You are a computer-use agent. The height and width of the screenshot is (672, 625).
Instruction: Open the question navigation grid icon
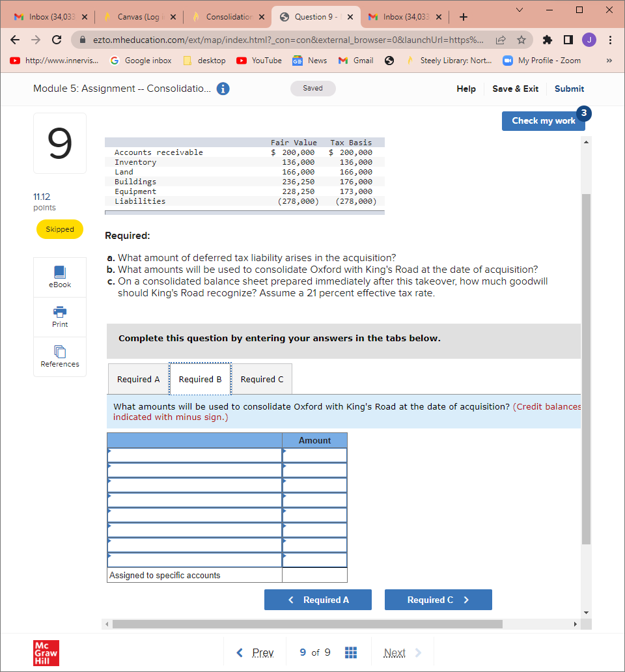click(x=351, y=652)
